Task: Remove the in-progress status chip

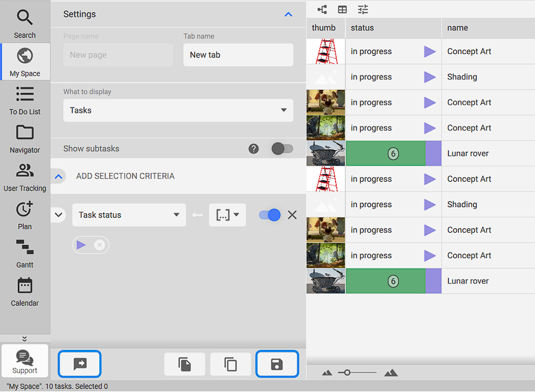Action: pyautogui.click(x=99, y=245)
